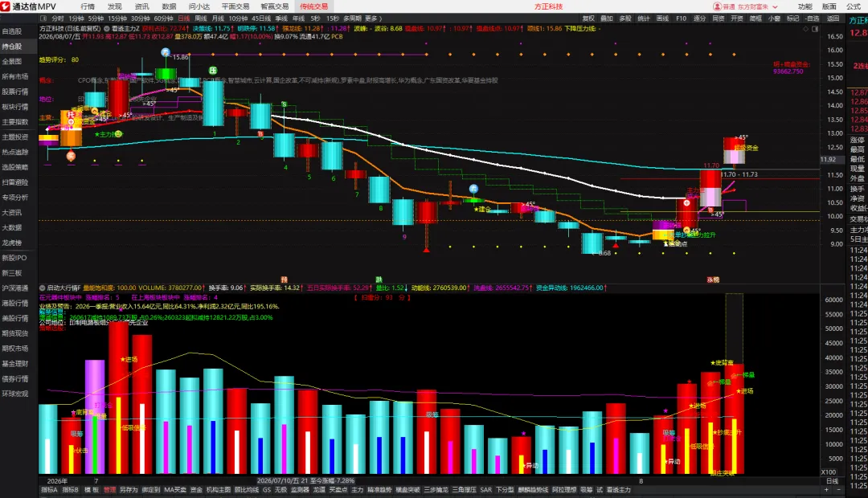Click the user avatar icon beside 普通
Image resolution: width=868 pixels, height=498 pixels.
(717, 6)
